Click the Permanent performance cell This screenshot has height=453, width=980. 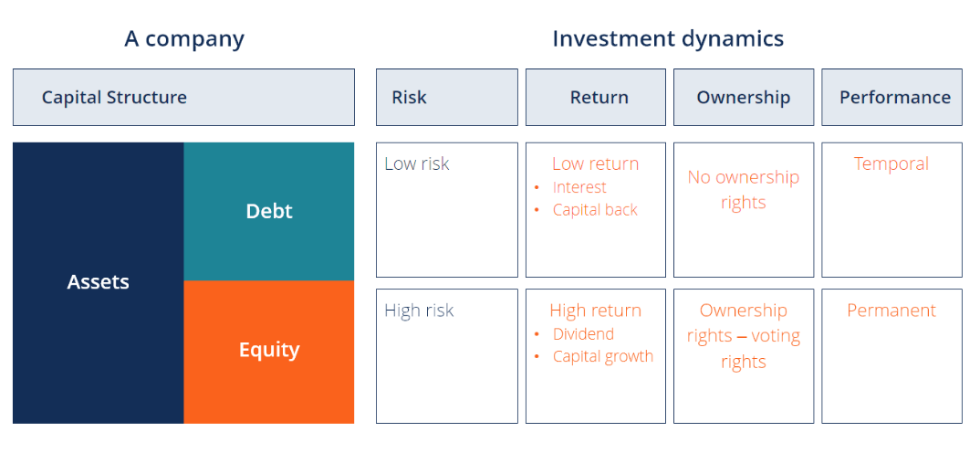891,356
